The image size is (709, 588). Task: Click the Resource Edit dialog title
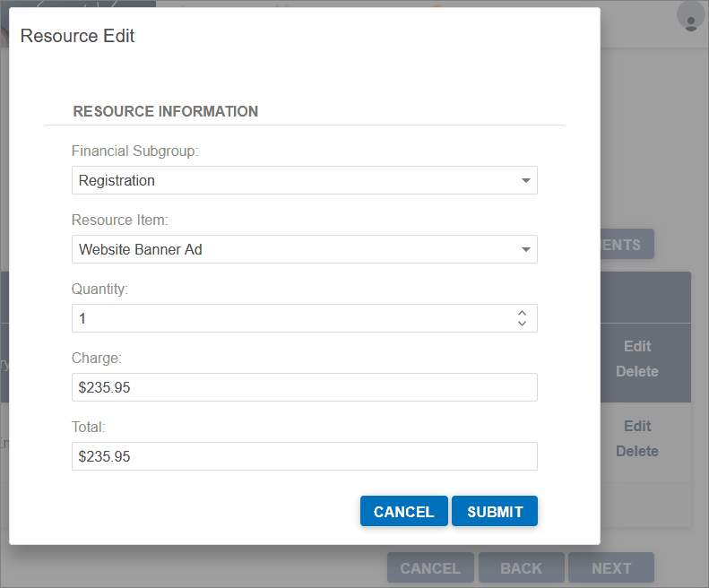tap(77, 36)
